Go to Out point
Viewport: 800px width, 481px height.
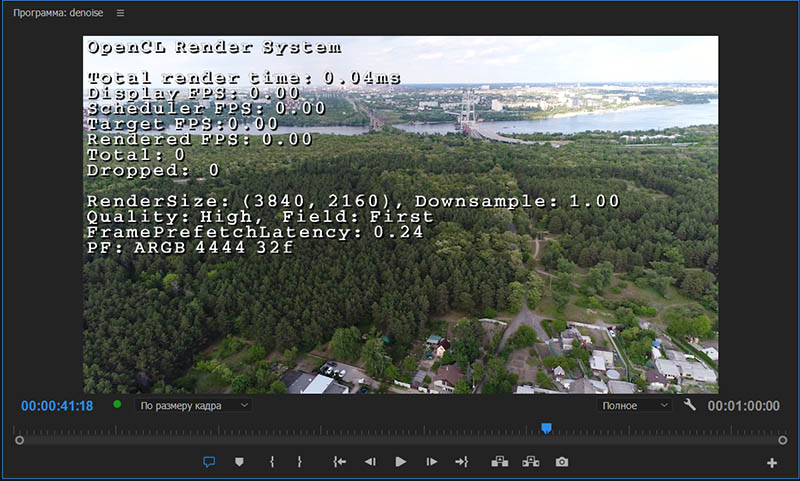461,462
